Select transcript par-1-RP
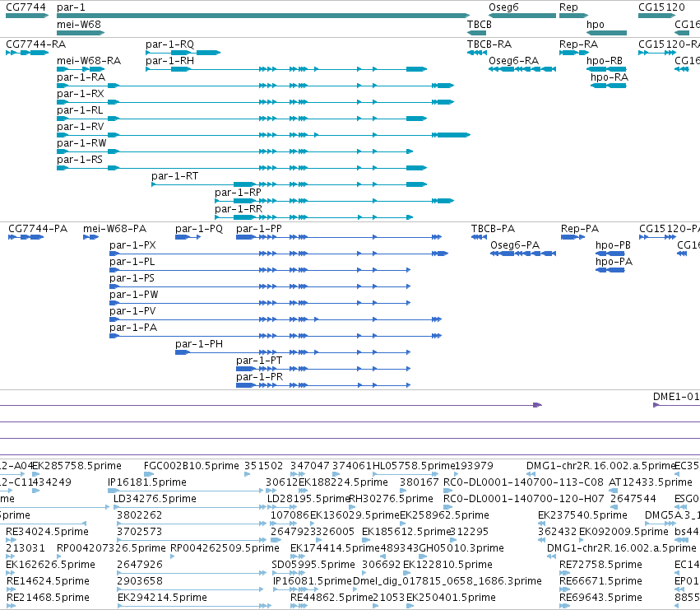This screenshot has height=610, width=700. click(238, 193)
